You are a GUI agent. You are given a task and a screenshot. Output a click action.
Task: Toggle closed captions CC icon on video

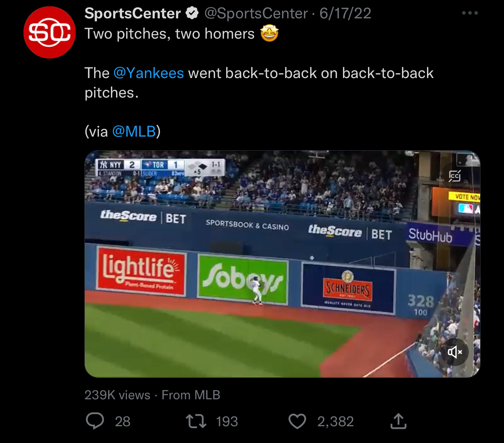[x=455, y=176]
